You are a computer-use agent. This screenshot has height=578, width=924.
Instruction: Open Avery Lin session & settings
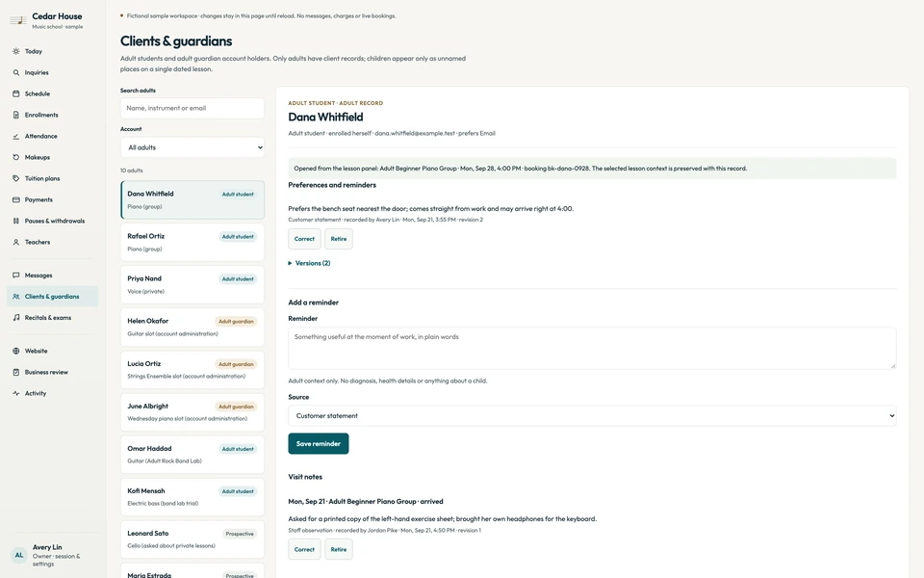pyautogui.click(x=52, y=555)
